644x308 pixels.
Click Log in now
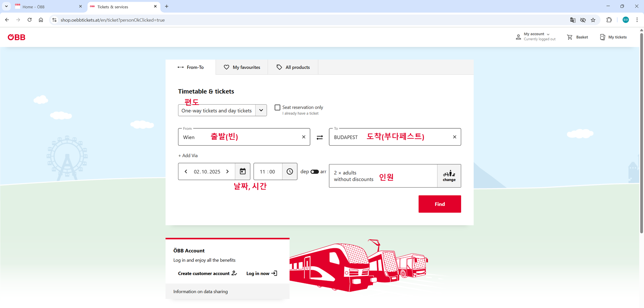coord(262,274)
